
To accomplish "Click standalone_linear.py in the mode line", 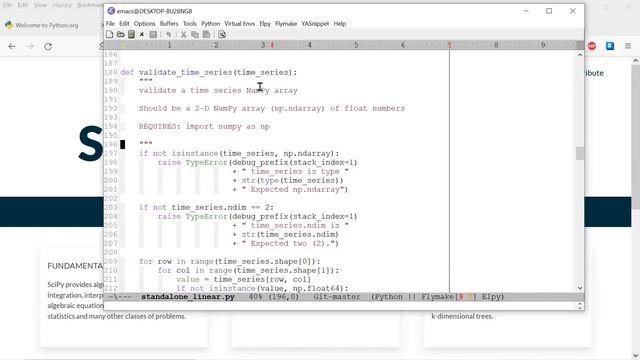I will [188, 297].
